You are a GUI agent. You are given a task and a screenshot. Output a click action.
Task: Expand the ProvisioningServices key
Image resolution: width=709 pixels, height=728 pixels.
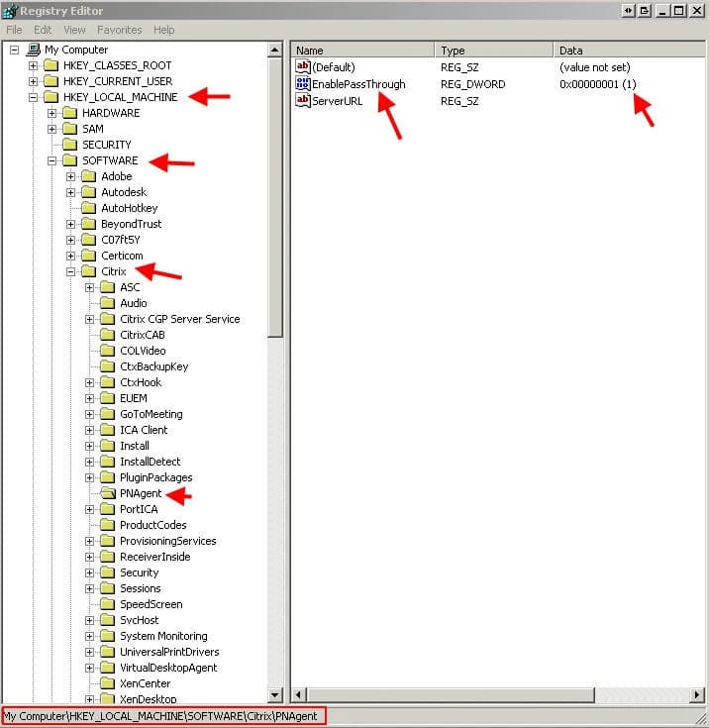coord(89,542)
